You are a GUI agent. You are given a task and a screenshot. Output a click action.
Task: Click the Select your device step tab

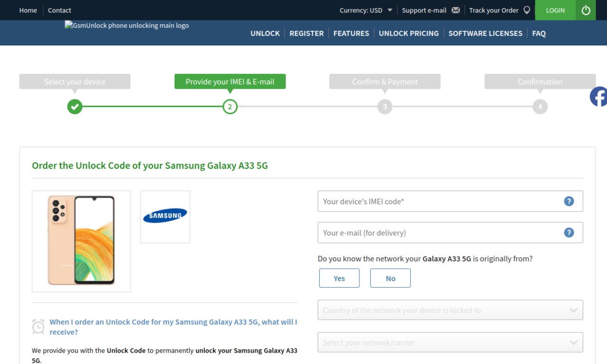pyautogui.click(x=74, y=82)
